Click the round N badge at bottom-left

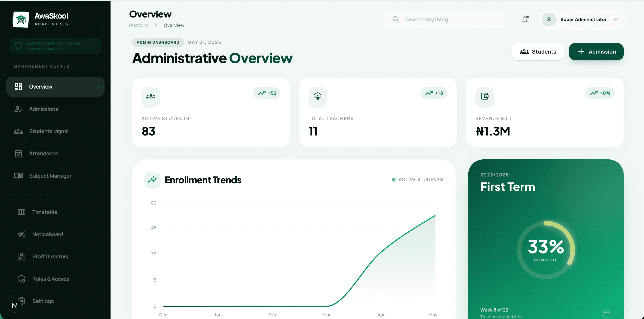[15, 306]
